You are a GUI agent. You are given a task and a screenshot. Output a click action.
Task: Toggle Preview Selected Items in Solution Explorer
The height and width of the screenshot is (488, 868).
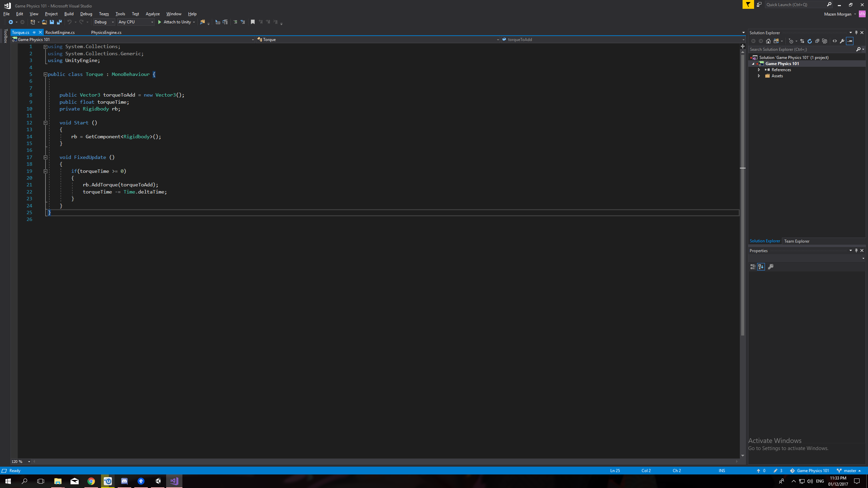point(850,41)
